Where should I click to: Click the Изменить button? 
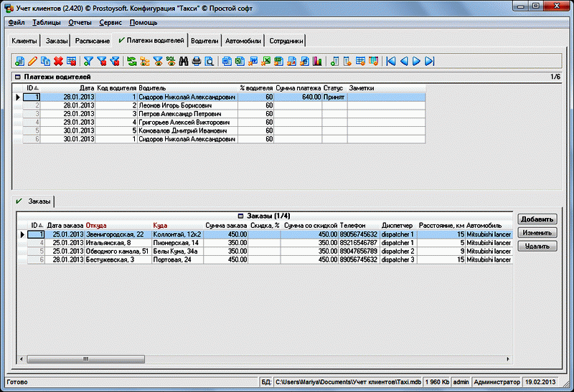click(537, 233)
